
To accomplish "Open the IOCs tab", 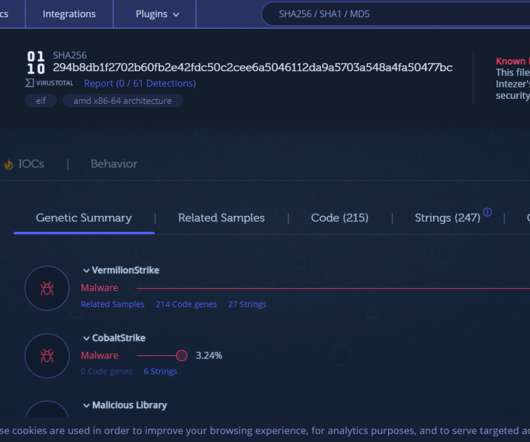I will 31,164.
